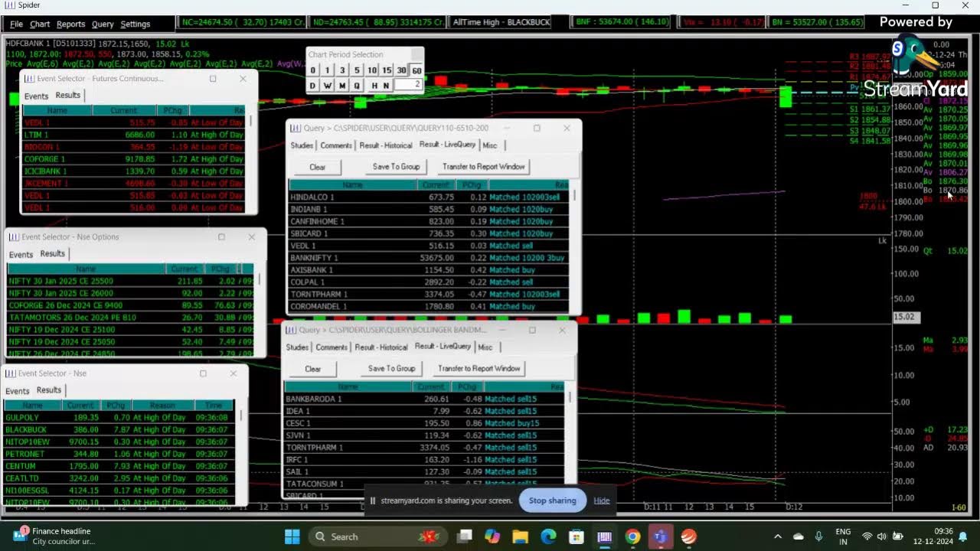Open Misc tab in QUERY110 window
This screenshot has height=551, width=980.
[490, 145]
